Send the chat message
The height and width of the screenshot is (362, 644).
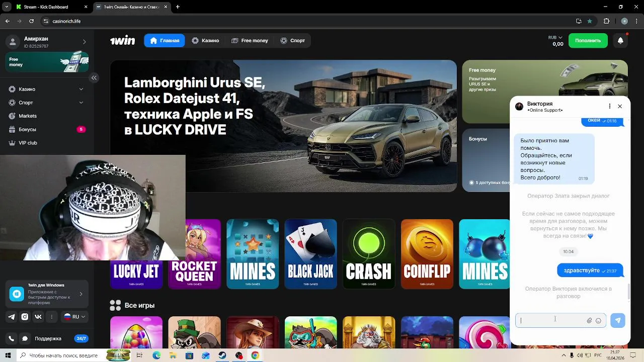click(618, 320)
